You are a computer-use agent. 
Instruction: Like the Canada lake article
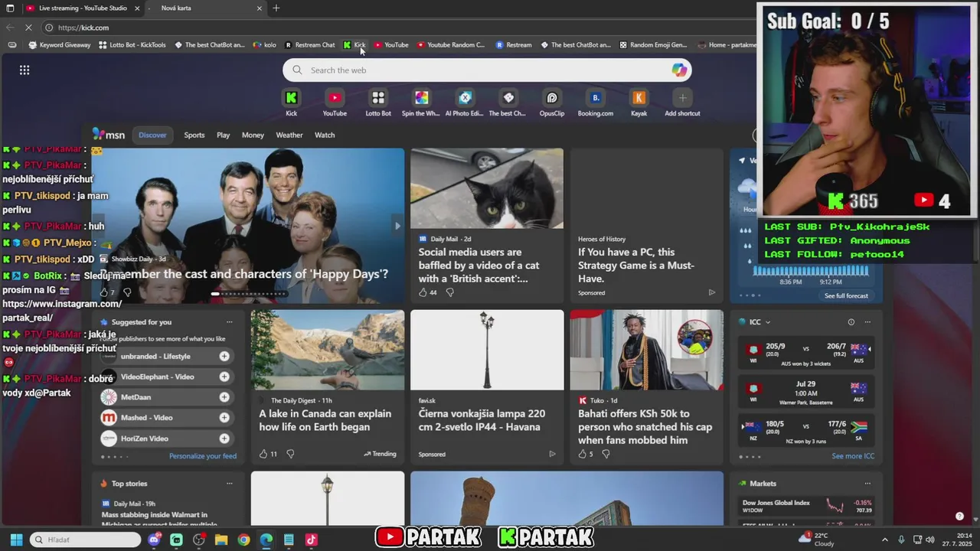(x=263, y=454)
